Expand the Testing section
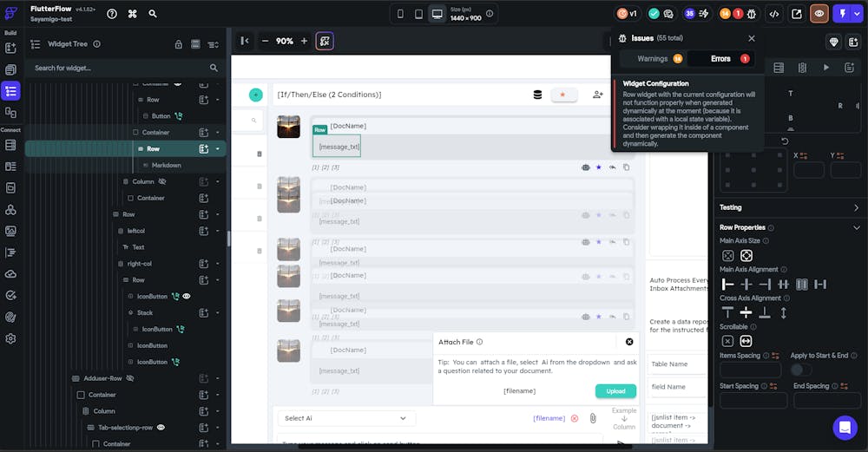The height and width of the screenshot is (452, 868). click(856, 207)
